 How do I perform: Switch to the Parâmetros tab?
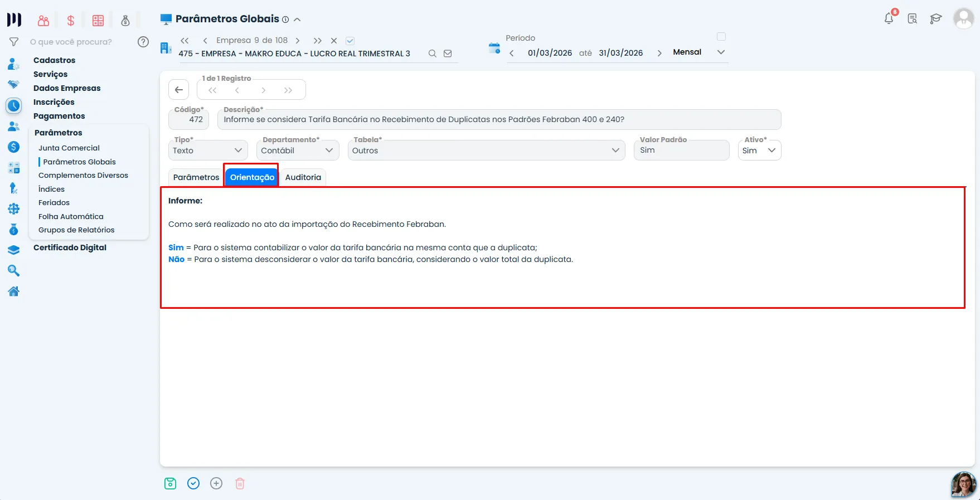point(196,177)
